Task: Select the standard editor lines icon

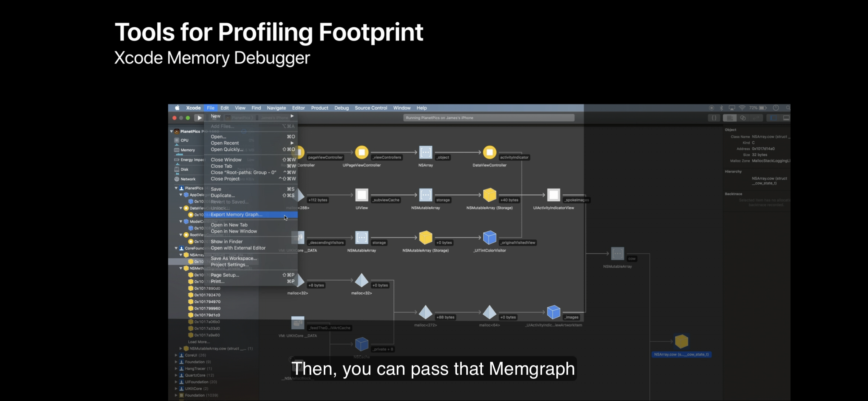Action: (730, 118)
